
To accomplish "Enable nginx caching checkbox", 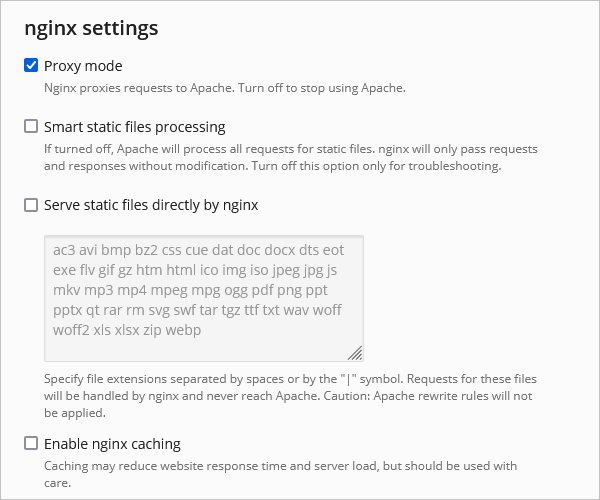I will coord(31,443).
